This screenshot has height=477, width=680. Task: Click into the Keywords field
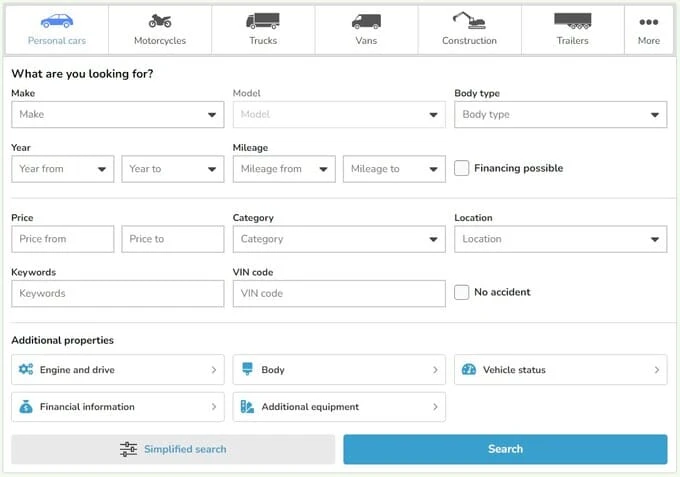[x=118, y=294]
